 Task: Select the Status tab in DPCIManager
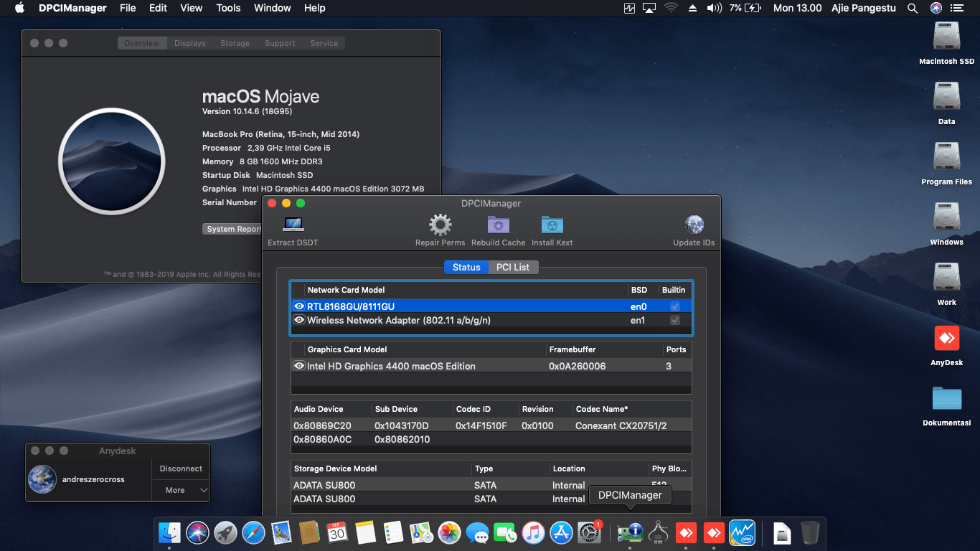466,267
